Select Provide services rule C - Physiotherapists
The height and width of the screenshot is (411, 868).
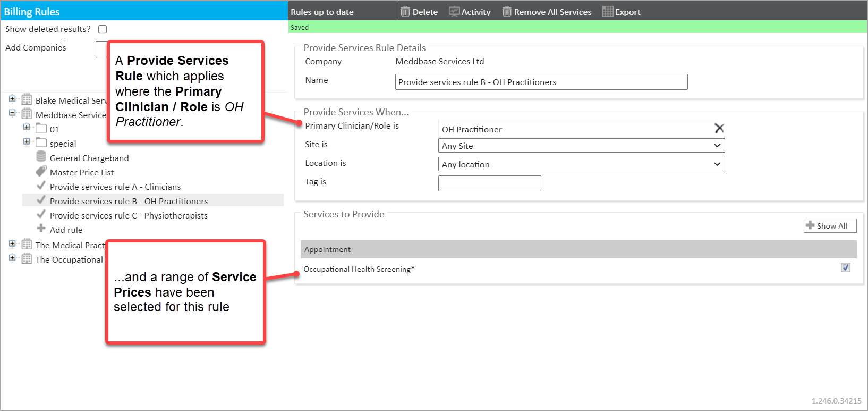pyautogui.click(x=128, y=215)
